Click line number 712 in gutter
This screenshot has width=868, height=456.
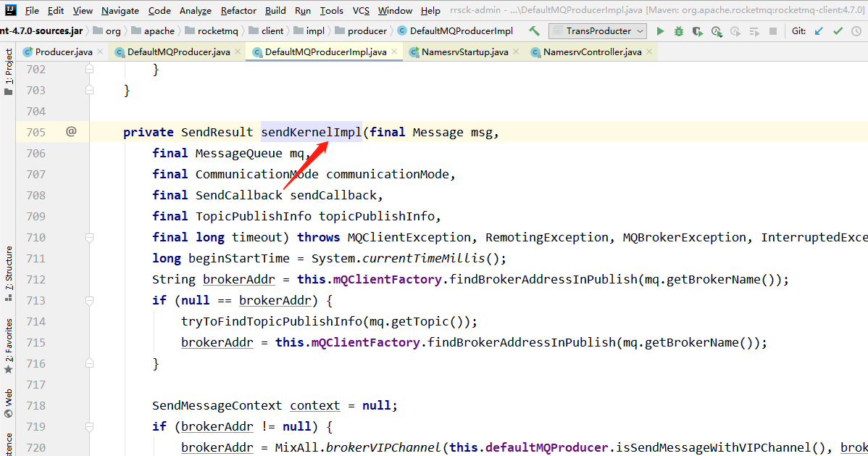coord(36,279)
